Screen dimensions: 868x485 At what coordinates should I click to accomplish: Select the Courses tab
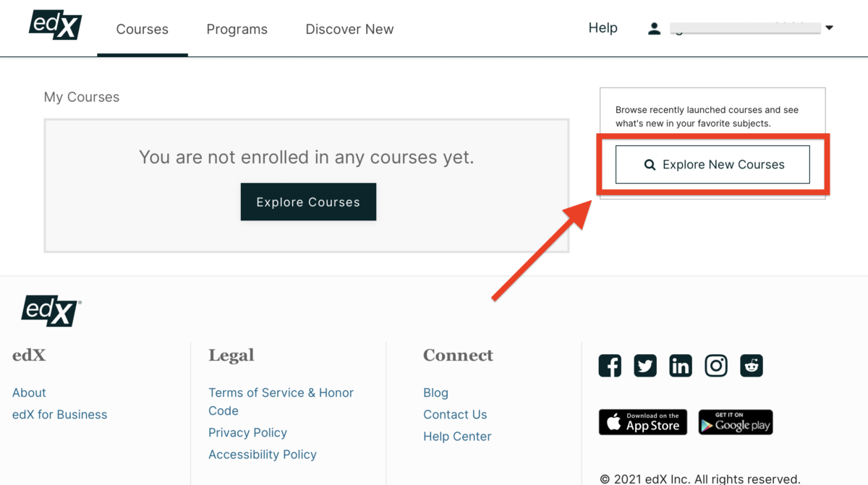[x=142, y=29]
